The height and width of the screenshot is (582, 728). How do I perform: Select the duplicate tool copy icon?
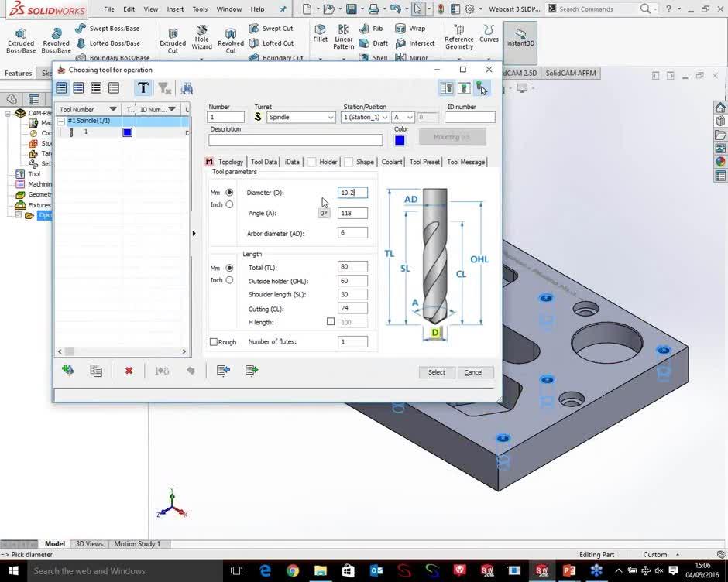click(x=96, y=370)
